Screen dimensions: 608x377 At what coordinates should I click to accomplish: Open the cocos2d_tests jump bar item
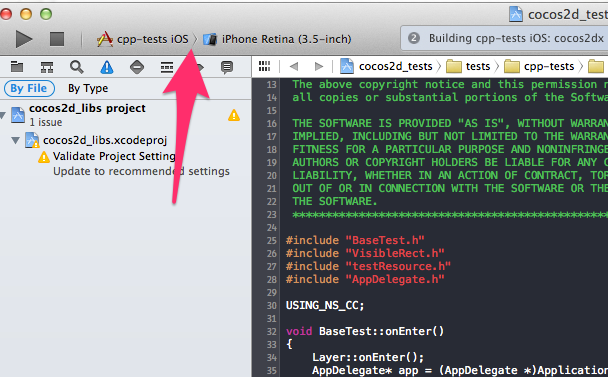tap(387, 67)
